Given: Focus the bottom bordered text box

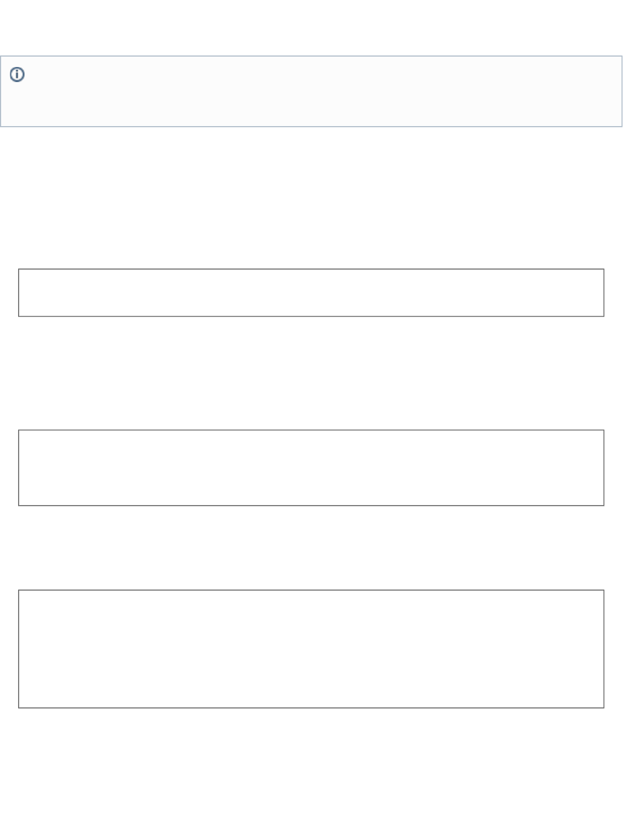Looking at the screenshot, I should pos(311,649).
